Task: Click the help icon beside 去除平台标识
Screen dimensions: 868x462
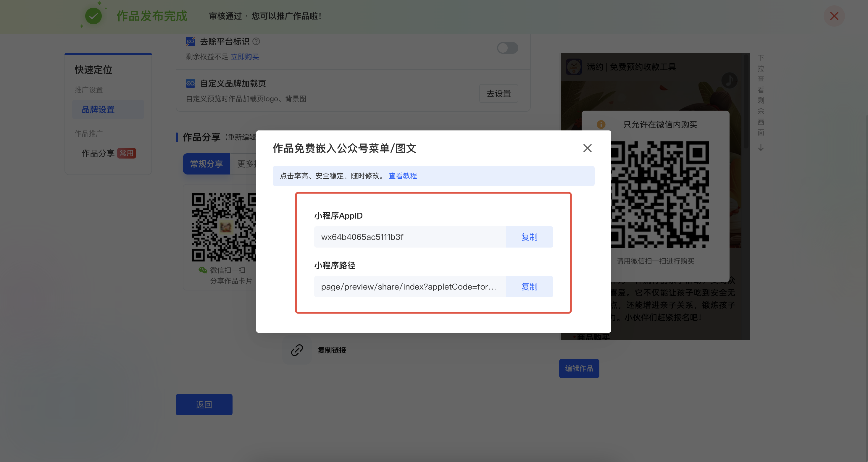Action: coord(256,41)
